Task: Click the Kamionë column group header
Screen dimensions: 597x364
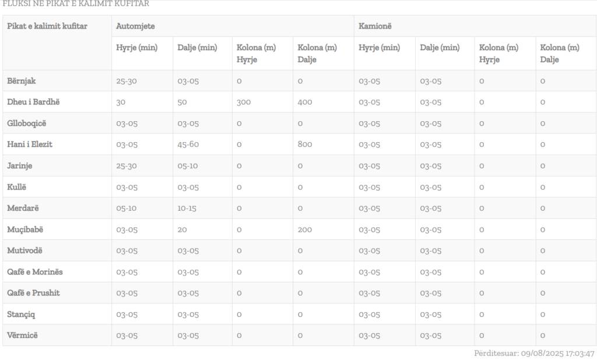Action: 375,26
